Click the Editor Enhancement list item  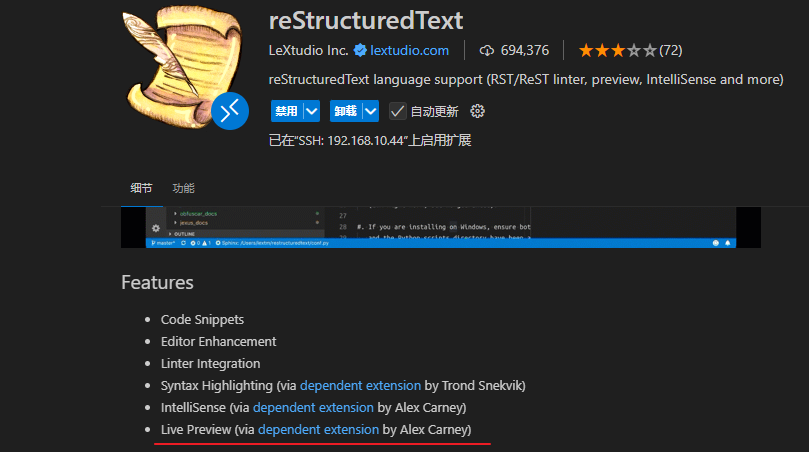[218, 342]
